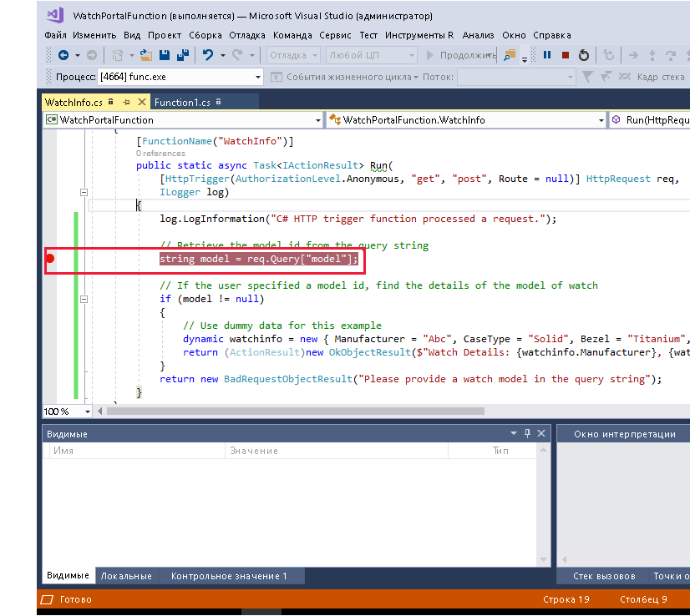Screen dimensions: 690x616
Task: Switch to the Контрольное значение 1 tab
Action: point(229,576)
